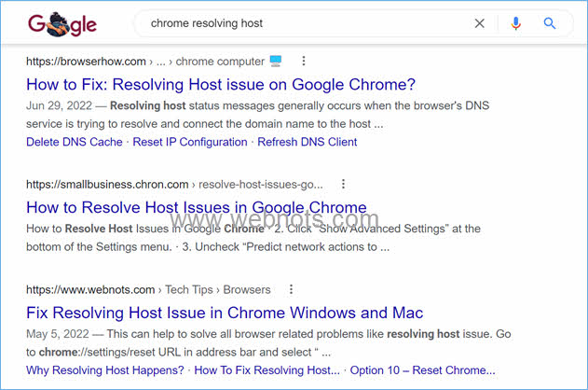Open three-dot menu for the webnots.com result
588x390 pixels.
[291, 289]
